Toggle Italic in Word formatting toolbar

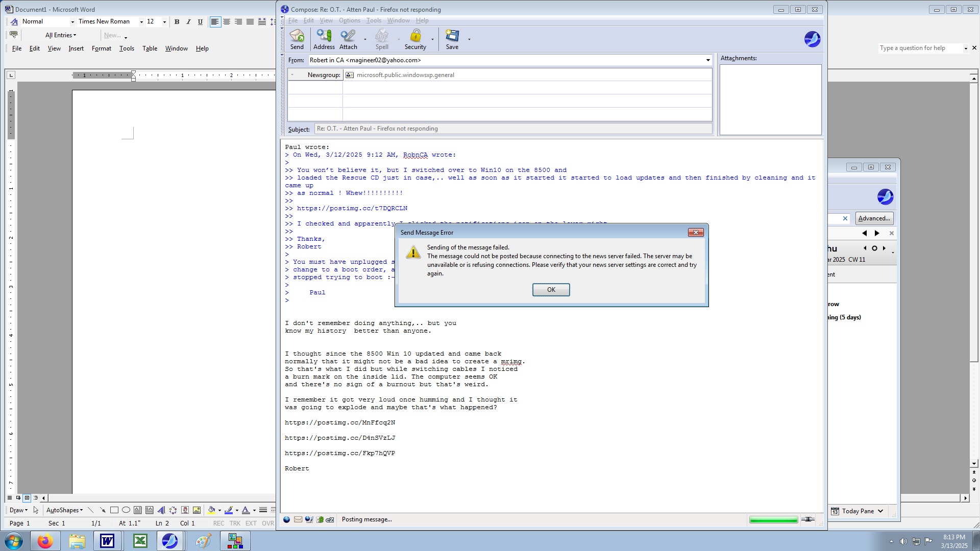click(188, 21)
